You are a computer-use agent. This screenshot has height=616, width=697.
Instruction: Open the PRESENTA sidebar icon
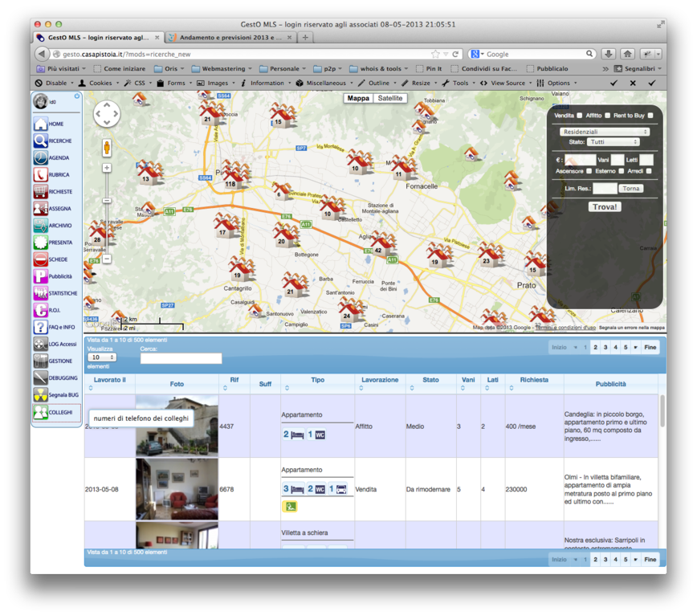(x=40, y=243)
